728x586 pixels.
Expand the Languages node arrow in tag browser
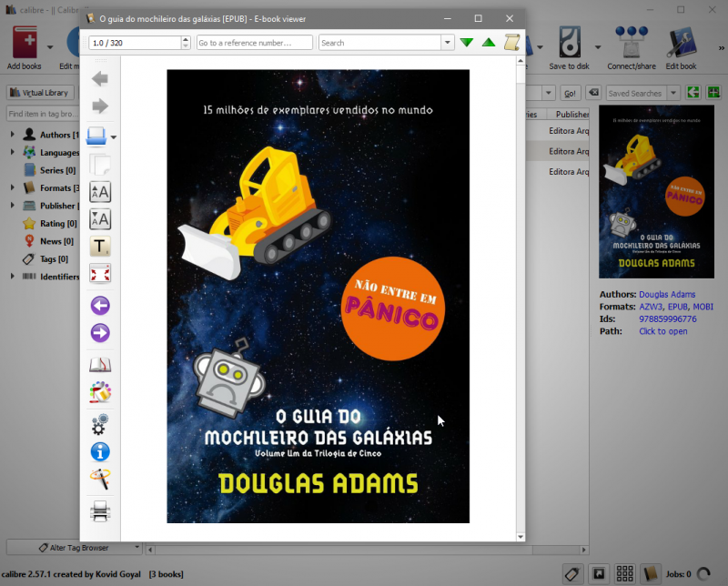click(x=13, y=152)
